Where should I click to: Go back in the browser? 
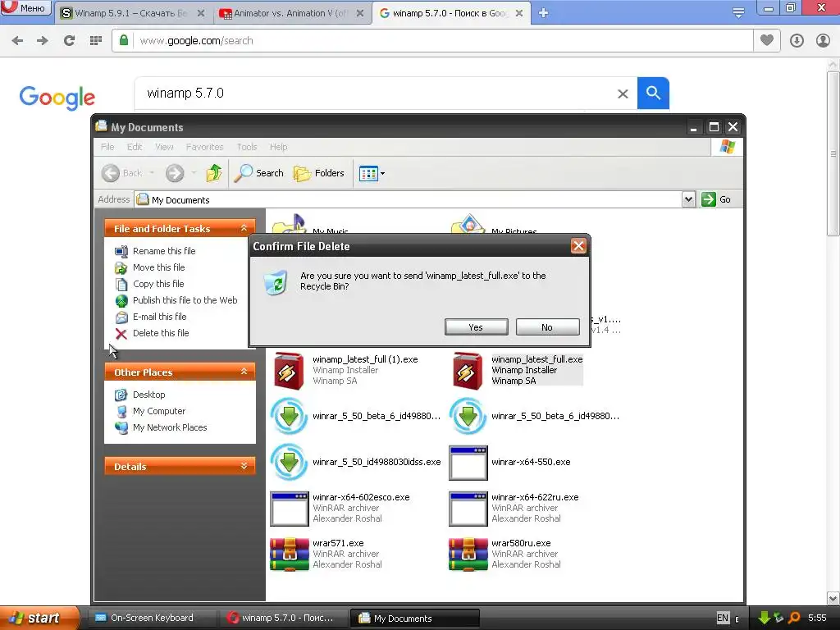click(17, 40)
